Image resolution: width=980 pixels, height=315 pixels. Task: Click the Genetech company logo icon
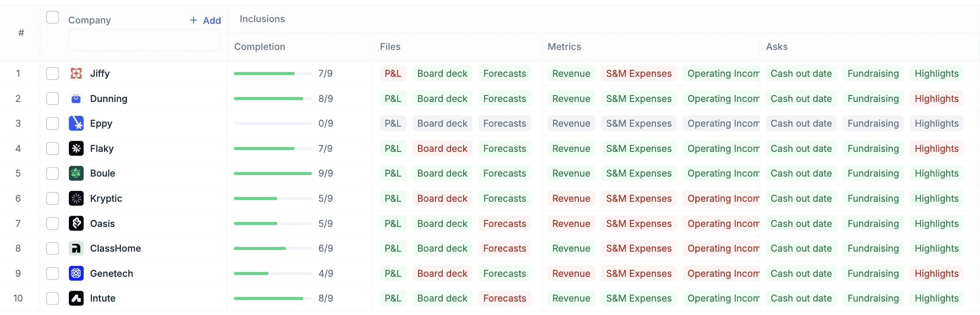(76, 273)
